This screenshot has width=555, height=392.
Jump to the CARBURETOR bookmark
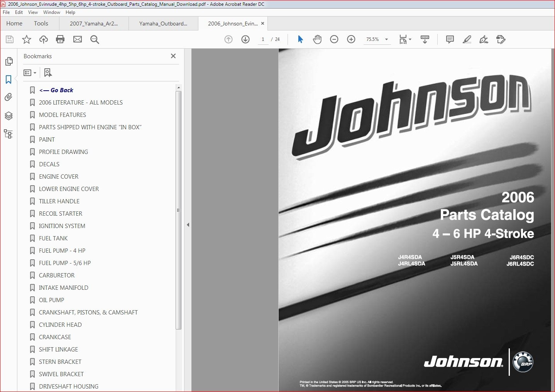pyautogui.click(x=57, y=275)
